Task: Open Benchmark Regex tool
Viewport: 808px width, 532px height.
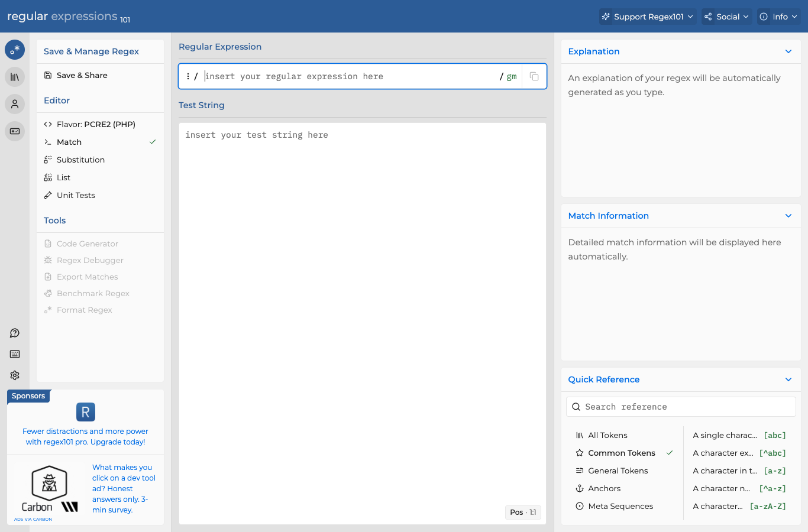Action: [100, 293]
